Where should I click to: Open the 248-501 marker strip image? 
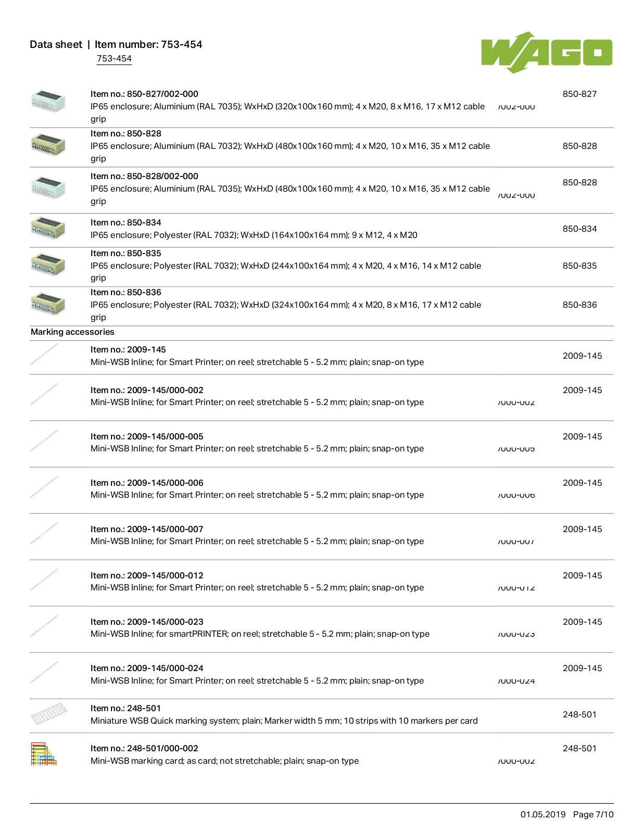pyautogui.click(x=49, y=714)
